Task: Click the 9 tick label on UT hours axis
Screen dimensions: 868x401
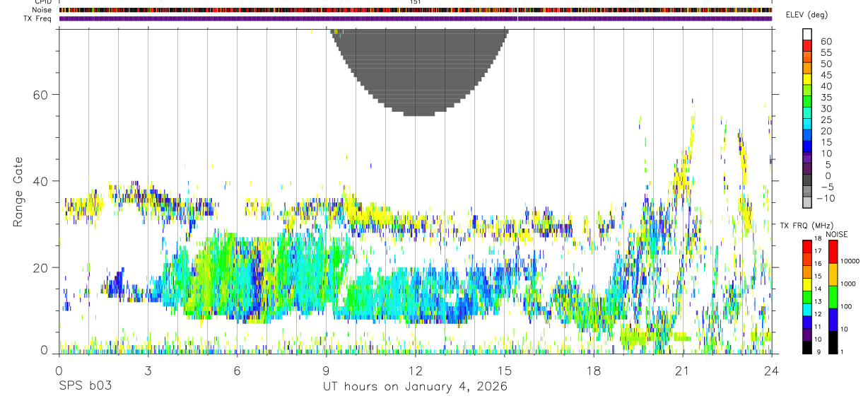Action: click(326, 370)
